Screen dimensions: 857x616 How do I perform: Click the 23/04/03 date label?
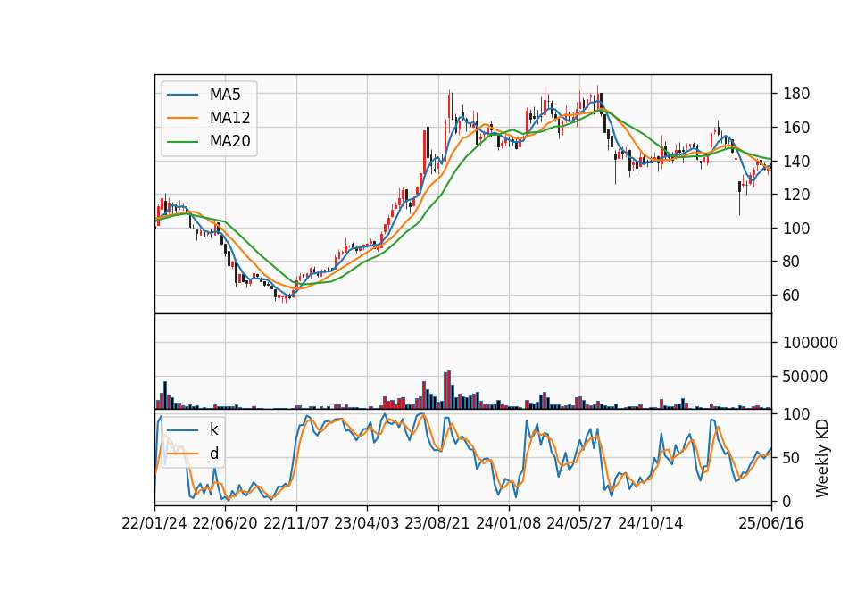click(x=367, y=524)
